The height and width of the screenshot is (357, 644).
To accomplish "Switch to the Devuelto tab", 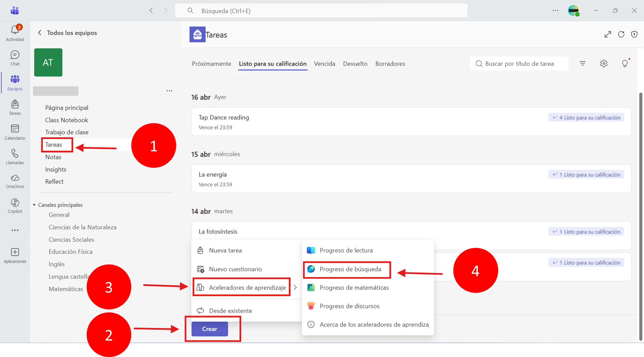I will click(355, 64).
